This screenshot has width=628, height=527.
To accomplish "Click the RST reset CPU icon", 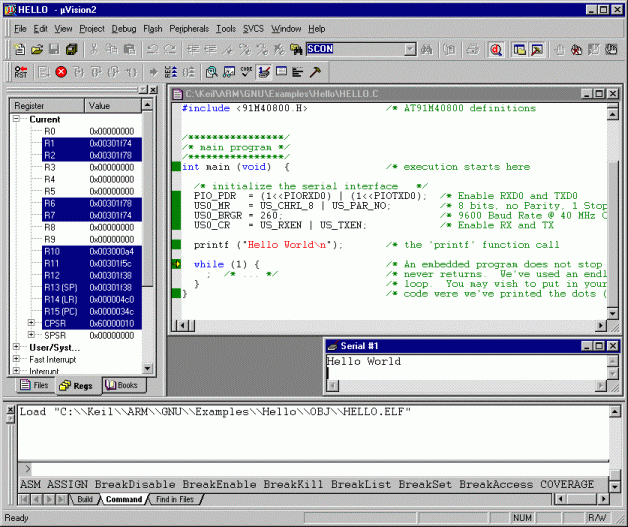I will pyautogui.click(x=21, y=72).
